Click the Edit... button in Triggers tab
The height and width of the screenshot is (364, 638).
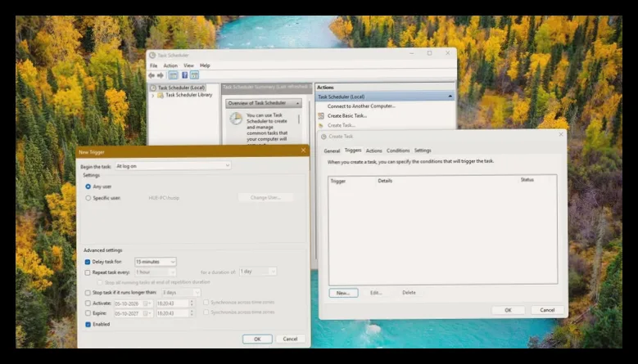click(x=376, y=293)
